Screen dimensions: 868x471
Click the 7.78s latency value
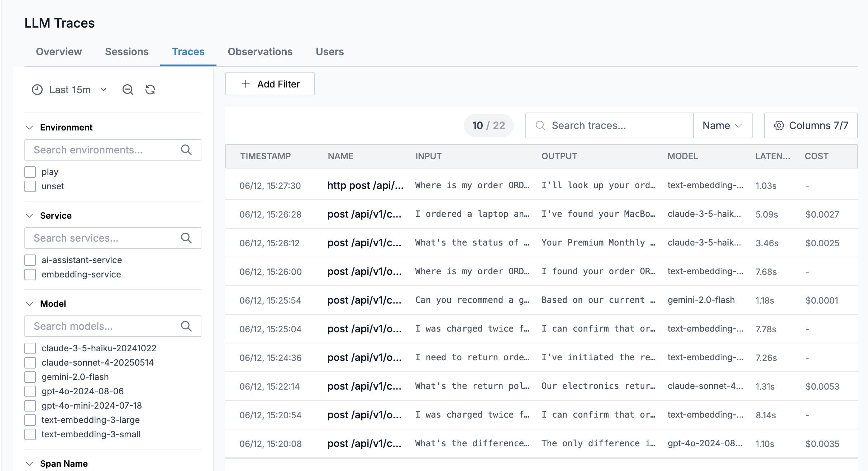pos(766,329)
